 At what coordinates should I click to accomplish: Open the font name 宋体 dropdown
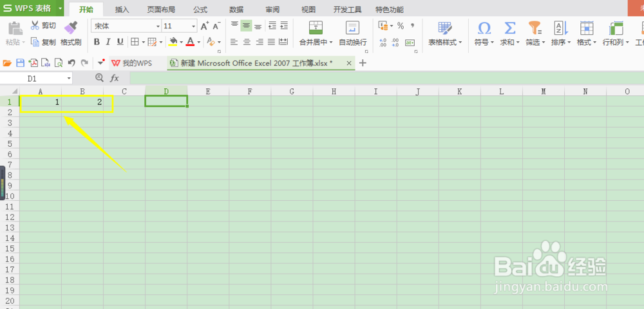coord(158,26)
